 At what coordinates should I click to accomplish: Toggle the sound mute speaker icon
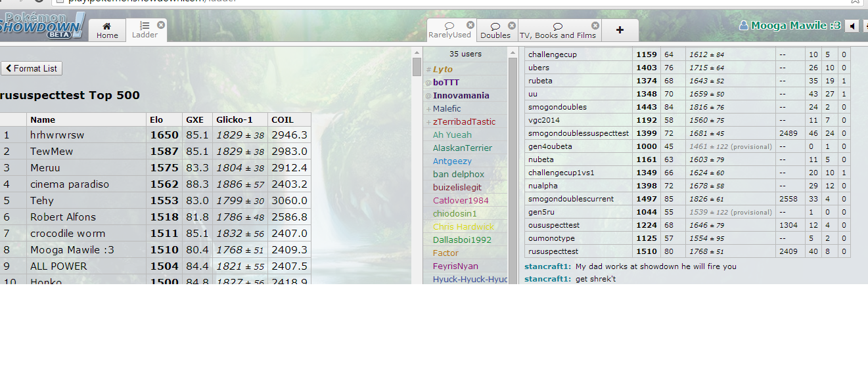click(852, 26)
